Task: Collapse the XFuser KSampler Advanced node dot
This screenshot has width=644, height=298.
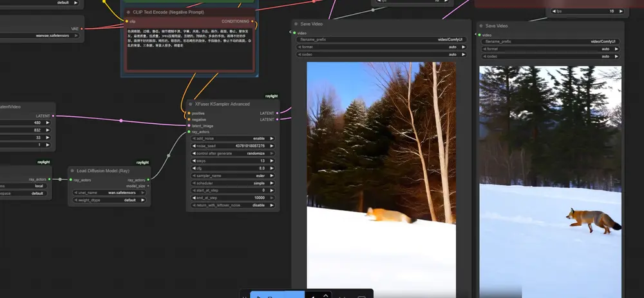Action: tap(191, 104)
